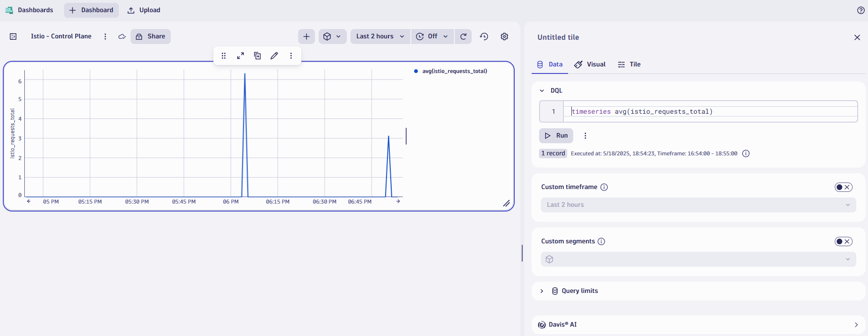Show query execution info icon

[746, 153]
